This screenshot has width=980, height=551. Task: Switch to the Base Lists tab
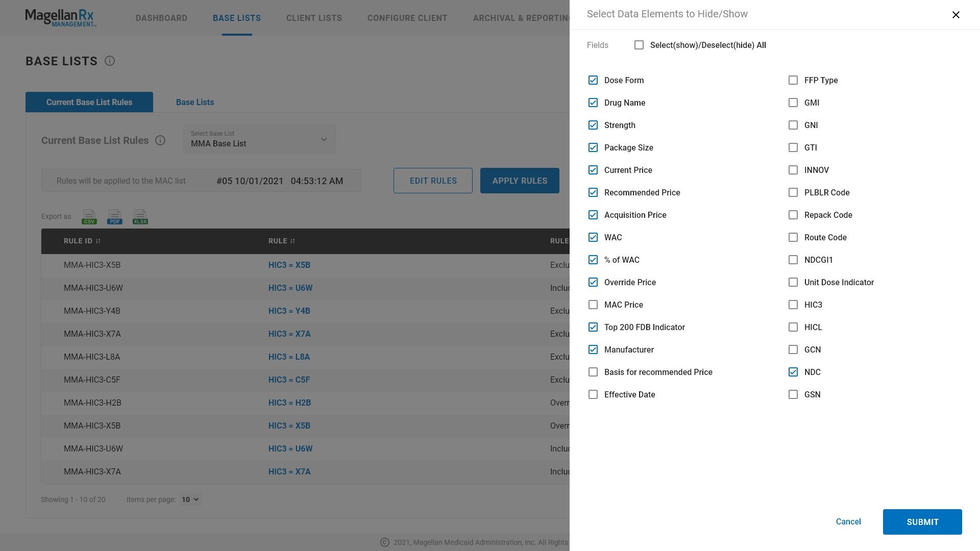pyautogui.click(x=194, y=102)
